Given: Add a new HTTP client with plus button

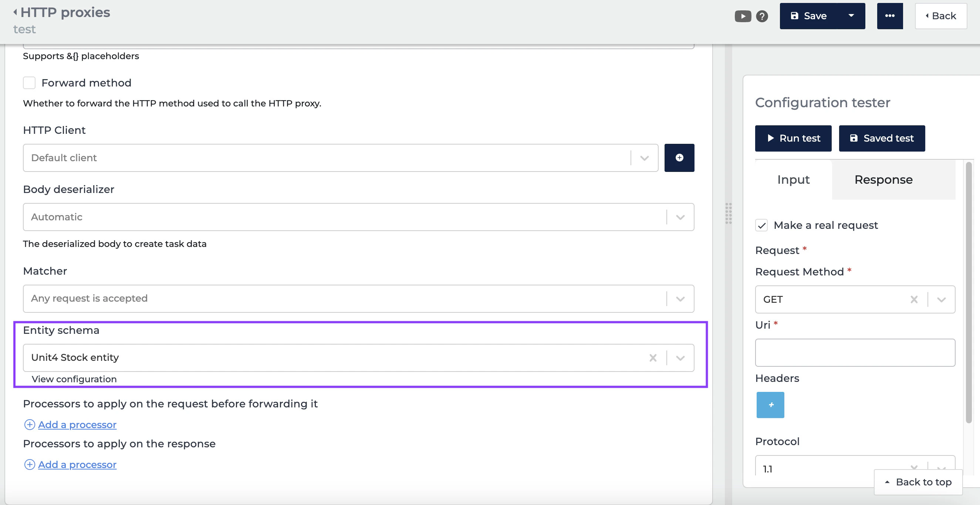Looking at the screenshot, I should point(679,158).
